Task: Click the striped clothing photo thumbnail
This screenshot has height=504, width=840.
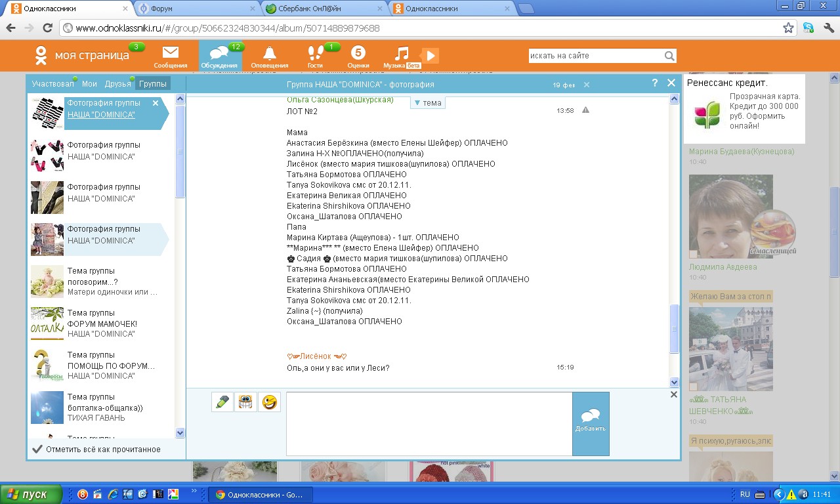Action: (x=47, y=113)
